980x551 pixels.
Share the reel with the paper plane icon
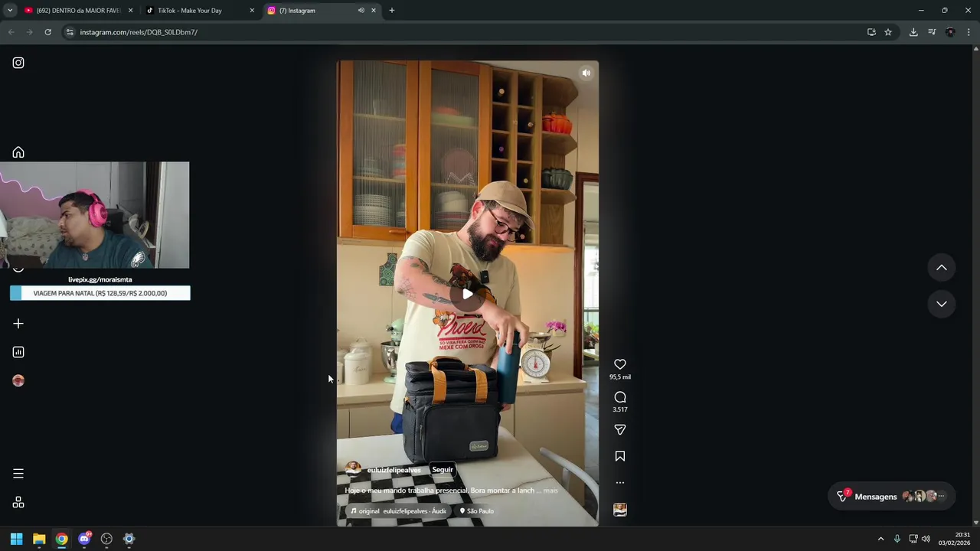tap(620, 430)
